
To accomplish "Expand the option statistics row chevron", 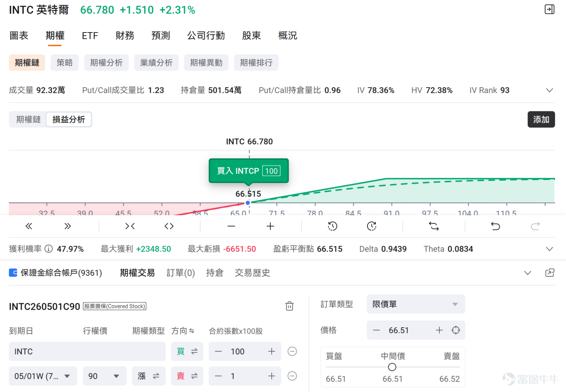I will tap(549, 90).
